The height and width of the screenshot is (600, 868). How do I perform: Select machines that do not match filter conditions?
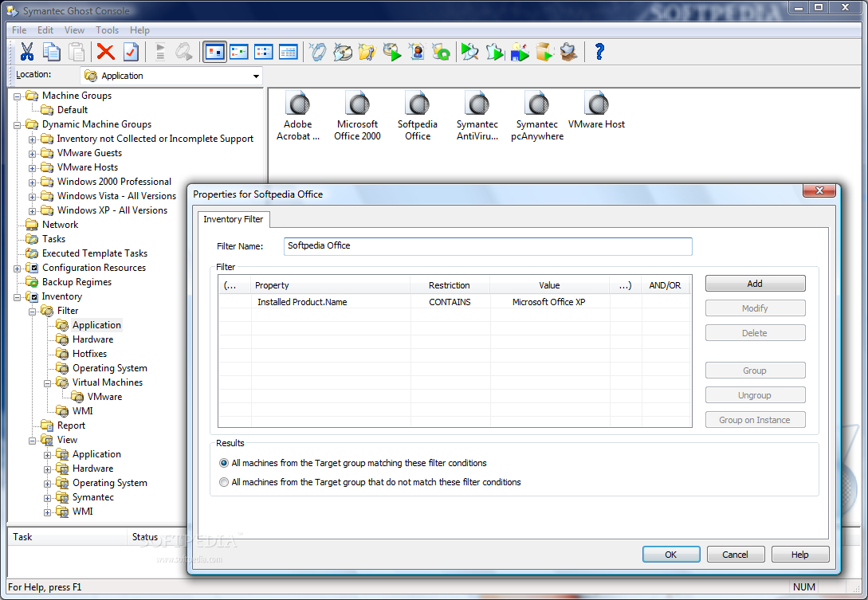tap(224, 482)
